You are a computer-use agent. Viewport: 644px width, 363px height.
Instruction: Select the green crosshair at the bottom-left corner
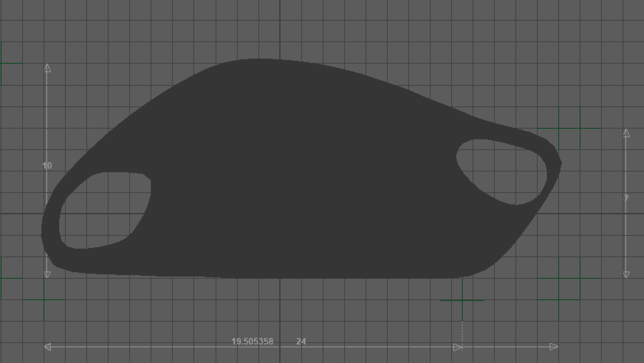(44, 299)
